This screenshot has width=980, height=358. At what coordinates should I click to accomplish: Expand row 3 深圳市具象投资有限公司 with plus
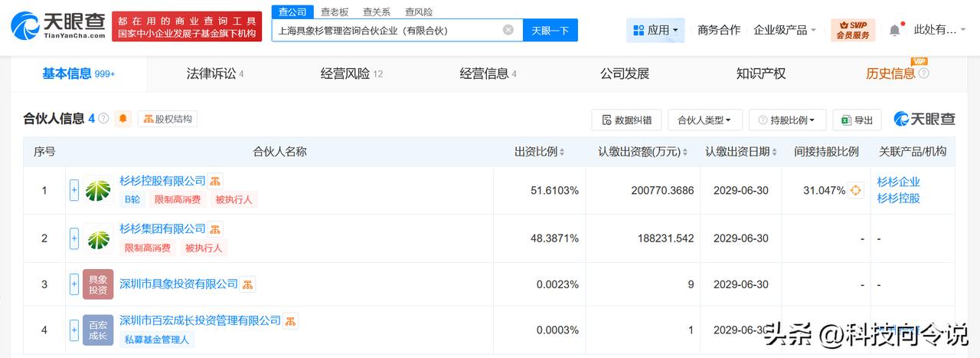pyautogui.click(x=74, y=284)
